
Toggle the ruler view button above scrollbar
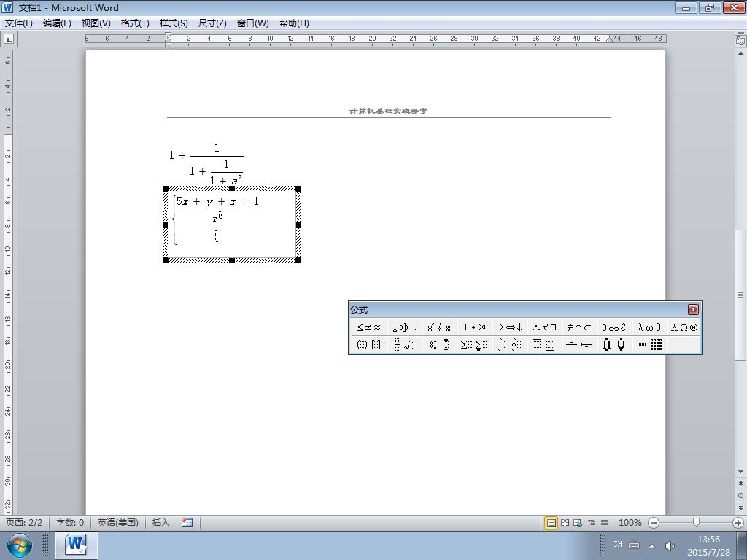coord(740,41)
